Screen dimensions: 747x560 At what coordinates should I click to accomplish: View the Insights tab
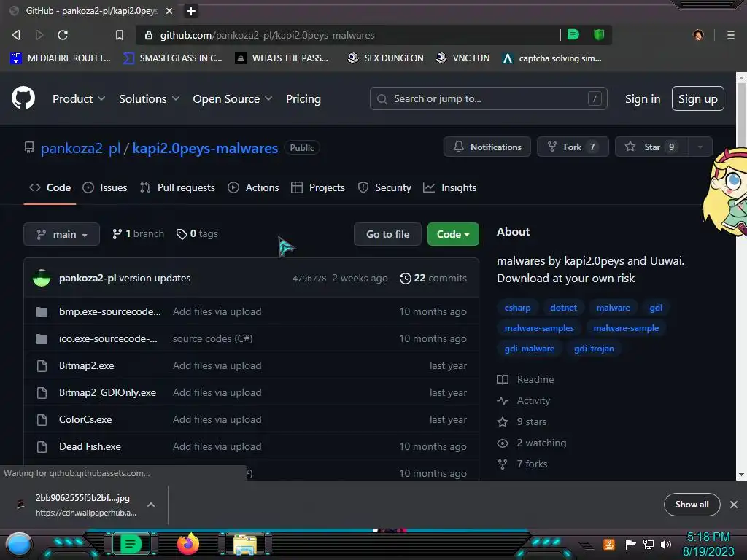pos(449,187)
